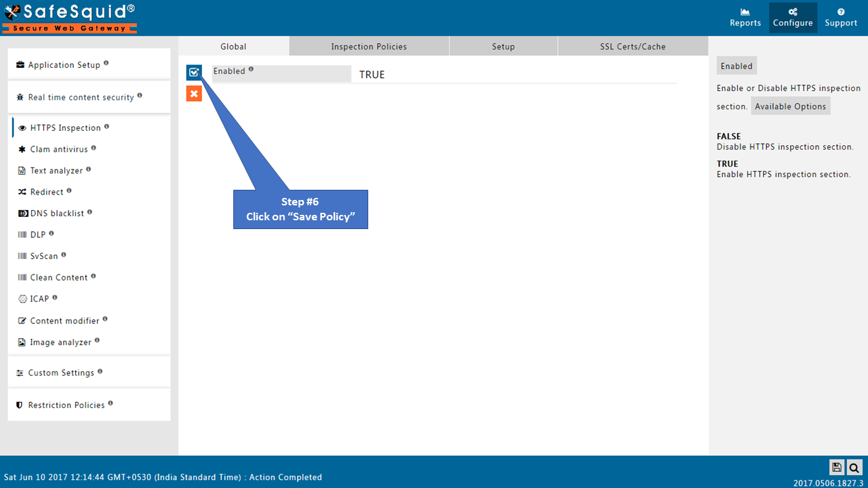This screenshot has width=868, height=488.
Task: Click the TRUE value field of Enabled
Action: pos(372,75)
